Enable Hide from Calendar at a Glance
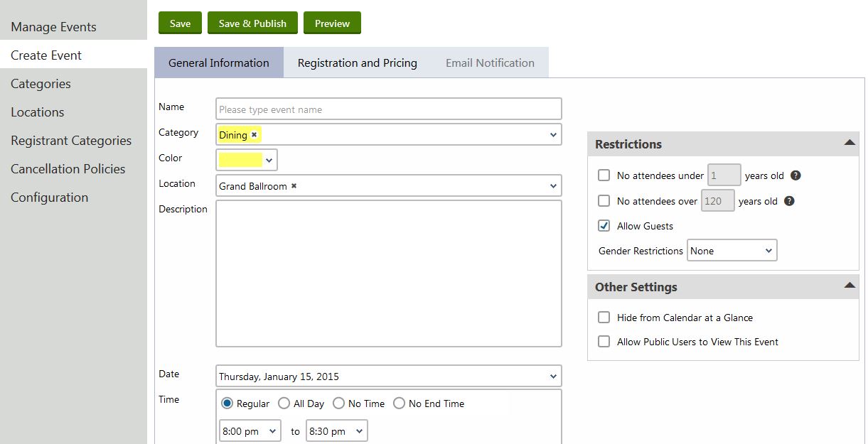Screen dimensions: 868x444 pos(604,318)
